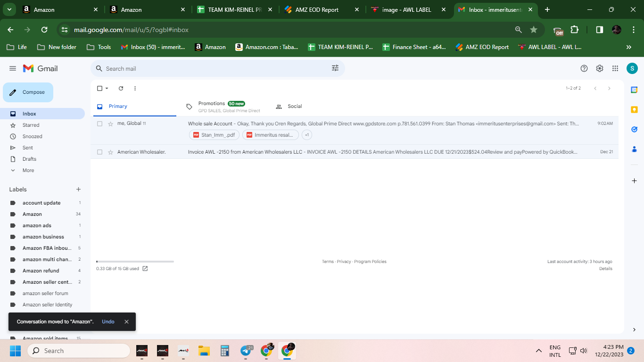Toggle Chrome side panel button
The width and height of the screenshot is (644, 362).
(599, 30)
